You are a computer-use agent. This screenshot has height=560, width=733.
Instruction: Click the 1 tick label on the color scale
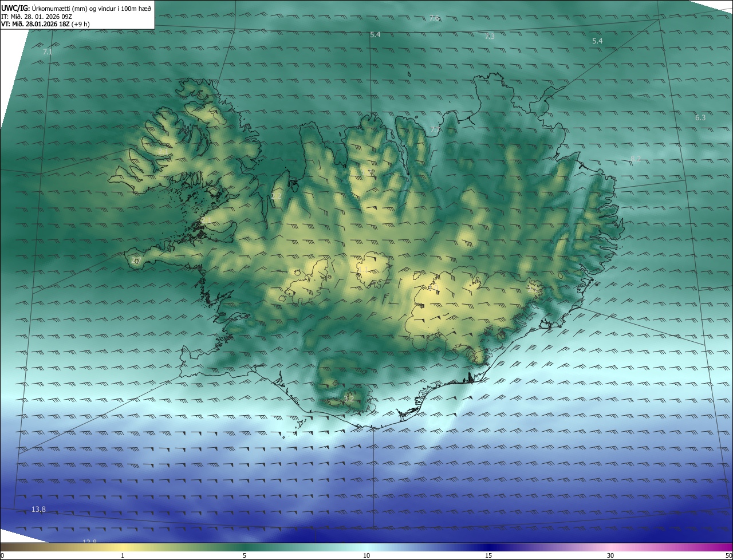click(123, 555)
